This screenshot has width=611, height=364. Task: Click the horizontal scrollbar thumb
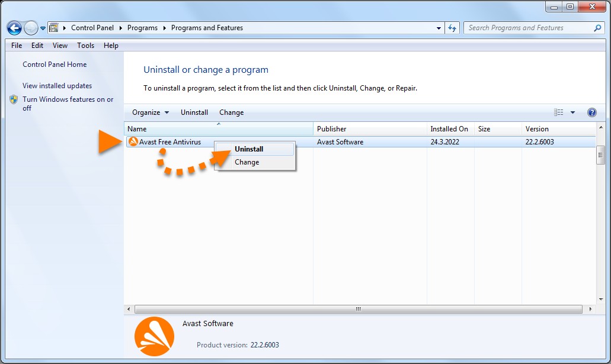359,309
